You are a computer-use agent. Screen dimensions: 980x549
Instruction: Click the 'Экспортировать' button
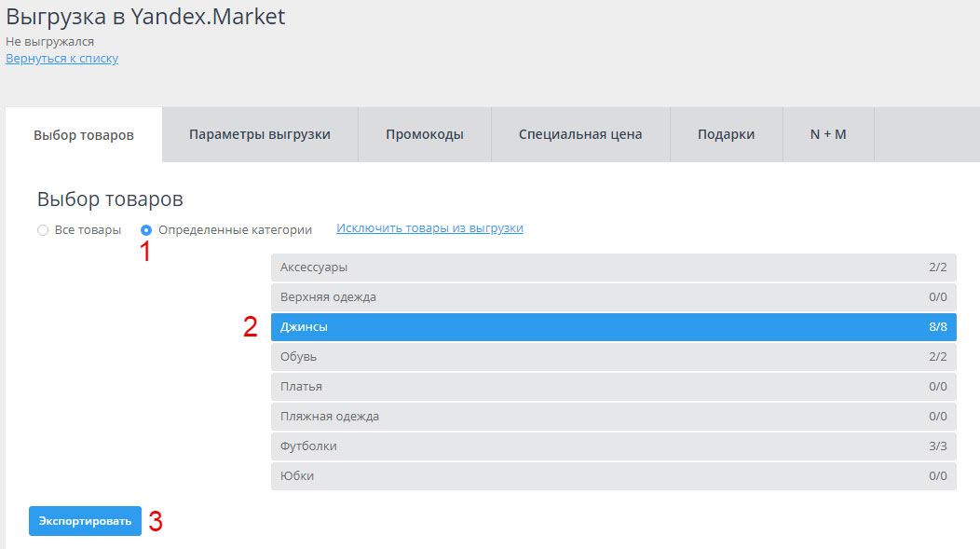85,521
